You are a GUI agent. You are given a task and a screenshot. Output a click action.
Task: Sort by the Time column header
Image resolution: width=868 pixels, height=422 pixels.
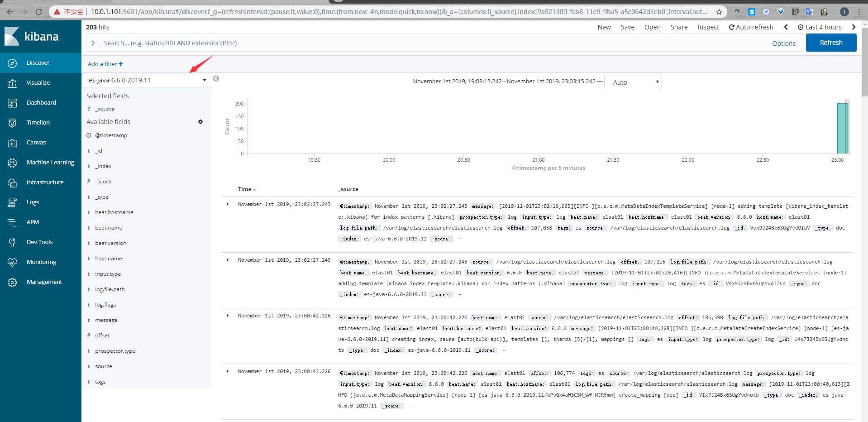tap(247, 189)
